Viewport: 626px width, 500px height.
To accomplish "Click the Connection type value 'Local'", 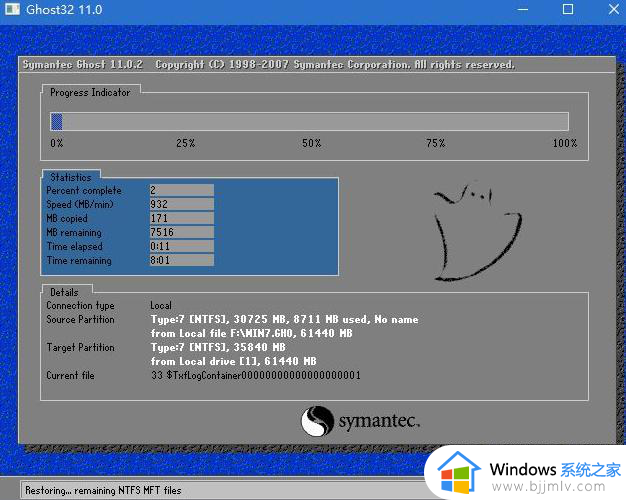I will click(161, 306).
